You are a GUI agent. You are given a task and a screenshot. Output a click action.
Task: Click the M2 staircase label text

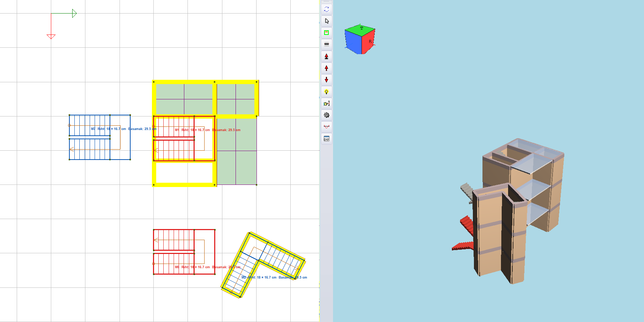[x=274, y=277]
